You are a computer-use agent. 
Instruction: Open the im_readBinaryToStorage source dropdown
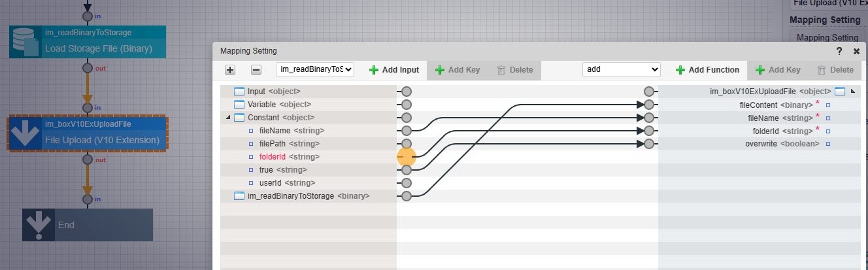tap(315, 70)
